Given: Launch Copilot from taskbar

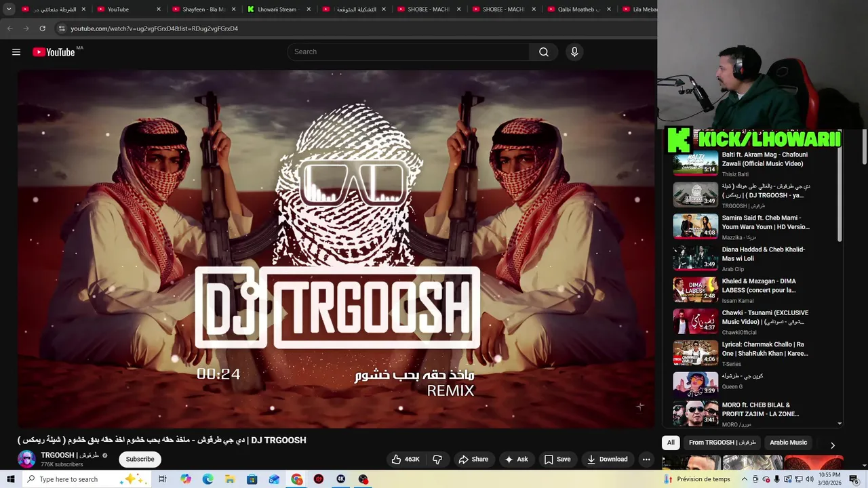Looking at the screenshot, I should tap(186, 479).
